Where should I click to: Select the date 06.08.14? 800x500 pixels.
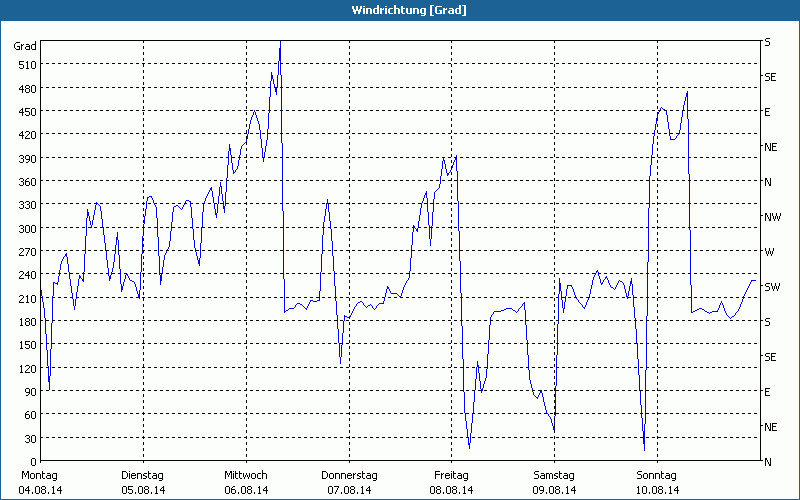246,490
